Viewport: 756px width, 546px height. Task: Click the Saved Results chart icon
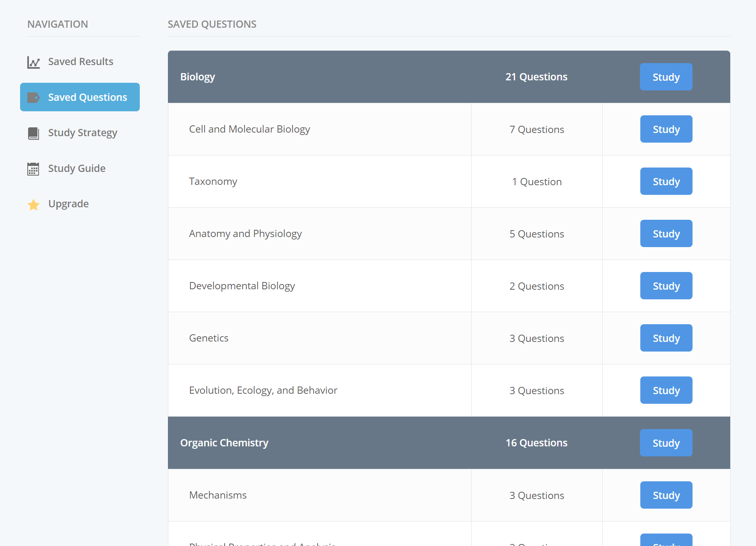[x=33, y=62]
